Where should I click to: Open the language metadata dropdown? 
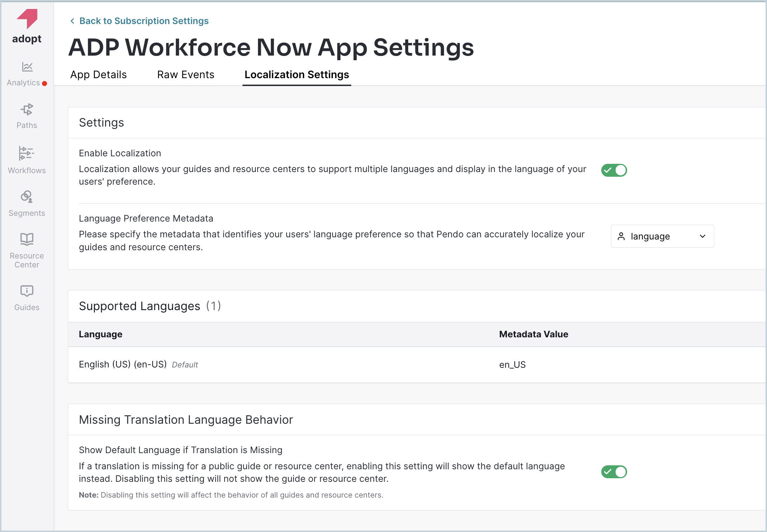(x=662, y=236)
